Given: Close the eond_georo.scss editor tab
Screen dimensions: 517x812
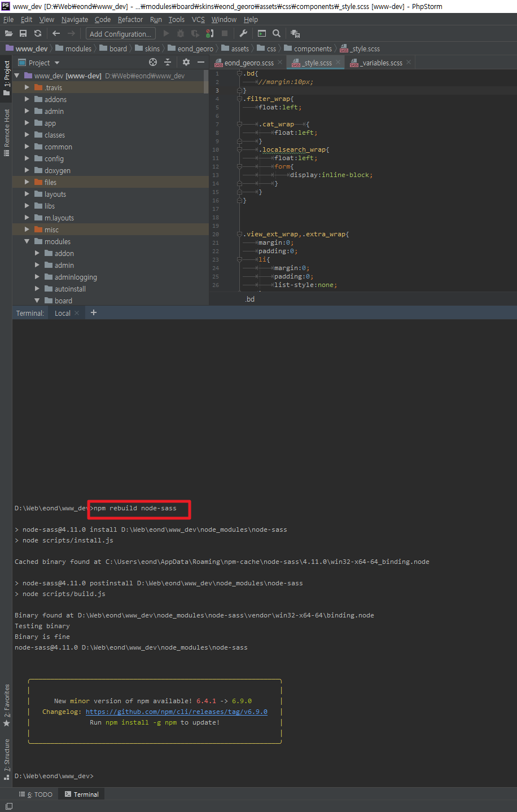Looking at the screenshot, I should [280, 62].
